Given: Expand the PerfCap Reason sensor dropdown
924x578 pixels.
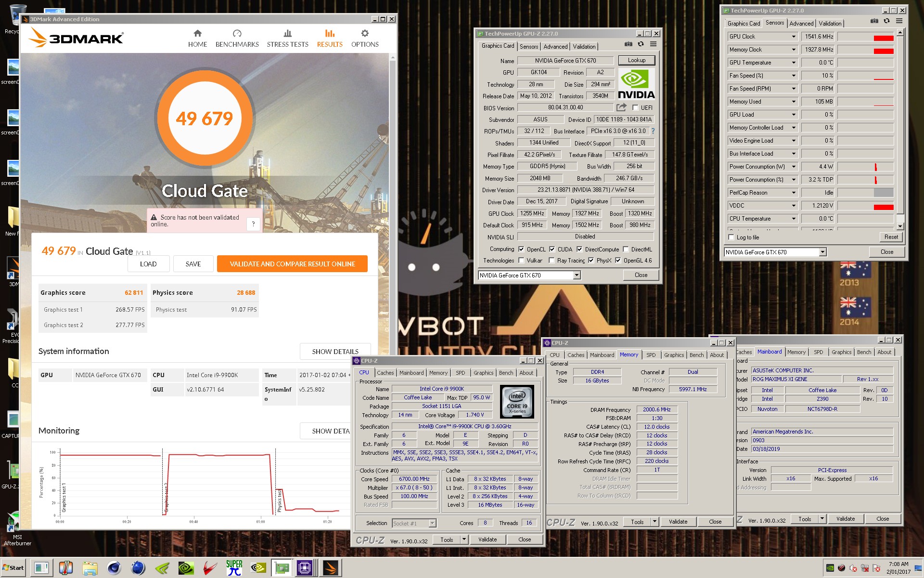Looking at the screenshot, I should tap(794, 193).
